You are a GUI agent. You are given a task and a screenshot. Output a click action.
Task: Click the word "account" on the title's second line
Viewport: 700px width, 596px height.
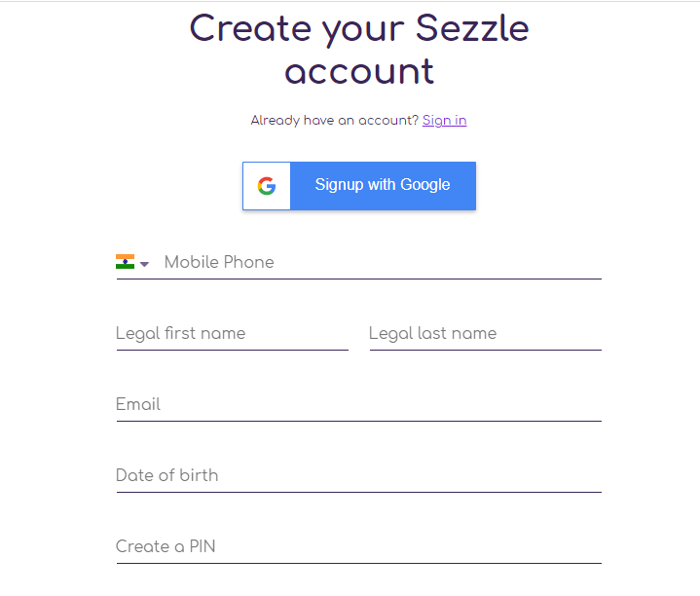359,72
